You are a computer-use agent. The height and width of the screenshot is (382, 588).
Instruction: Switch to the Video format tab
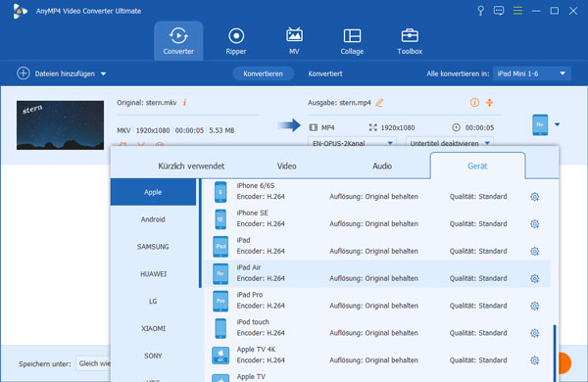coord(286,166)
